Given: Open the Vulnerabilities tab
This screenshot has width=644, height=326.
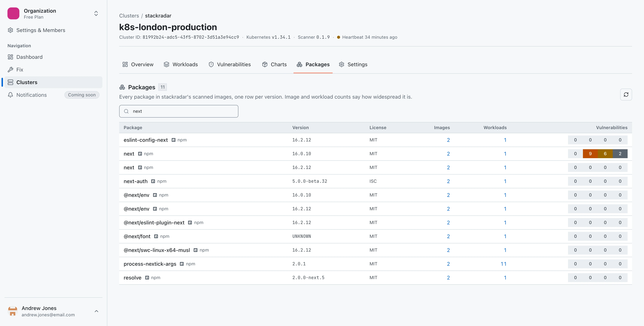Looking at the screenshot, I should [x=229, y=64].
